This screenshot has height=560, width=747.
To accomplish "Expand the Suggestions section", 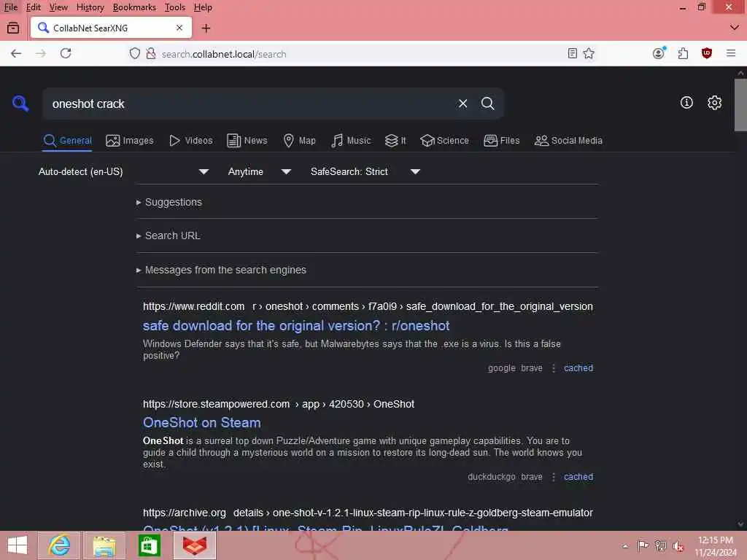I will [169, 202].
